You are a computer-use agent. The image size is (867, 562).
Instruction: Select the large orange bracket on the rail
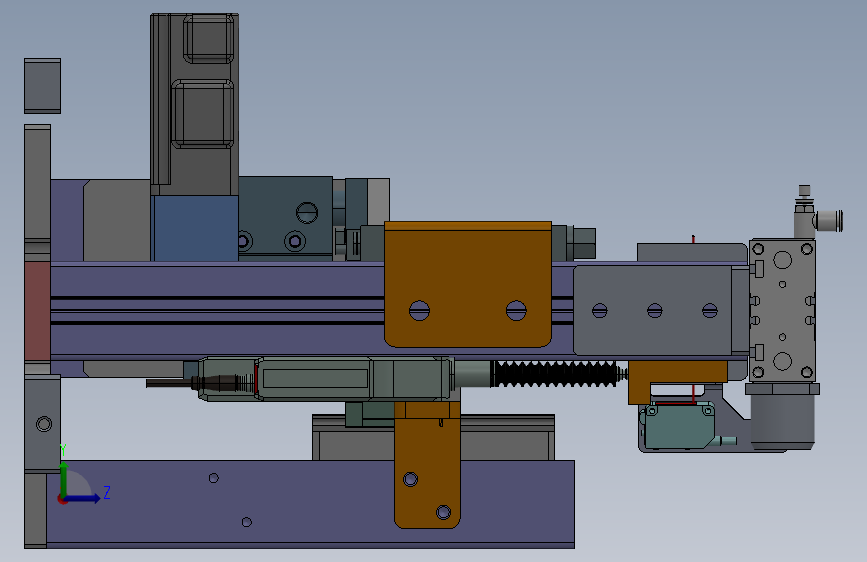468,284
